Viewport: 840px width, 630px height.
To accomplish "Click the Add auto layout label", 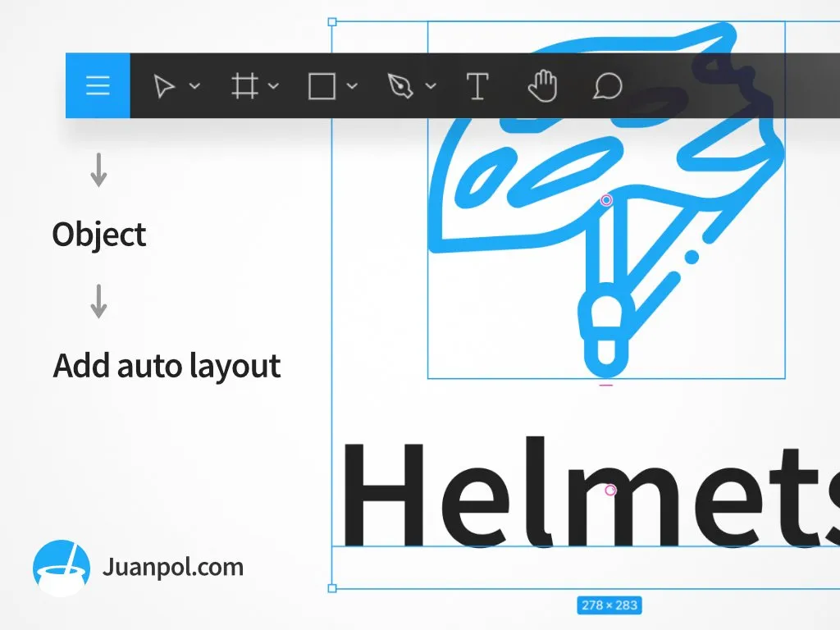I will [x=167, y=366].
